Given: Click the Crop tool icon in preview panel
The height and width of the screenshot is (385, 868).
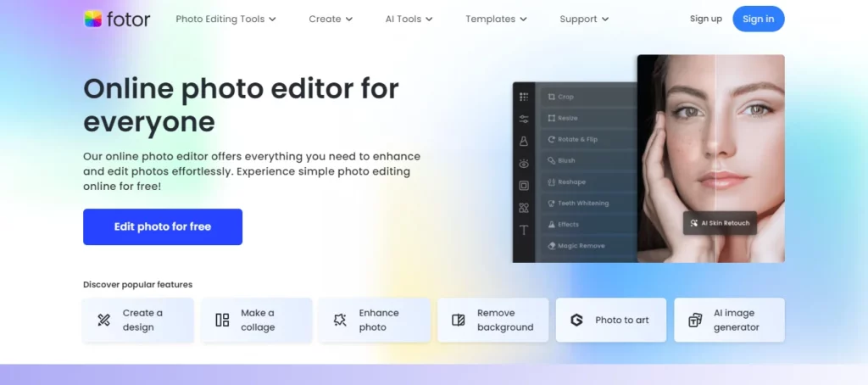Looking at the screenshot, I should tap(551, 97).
